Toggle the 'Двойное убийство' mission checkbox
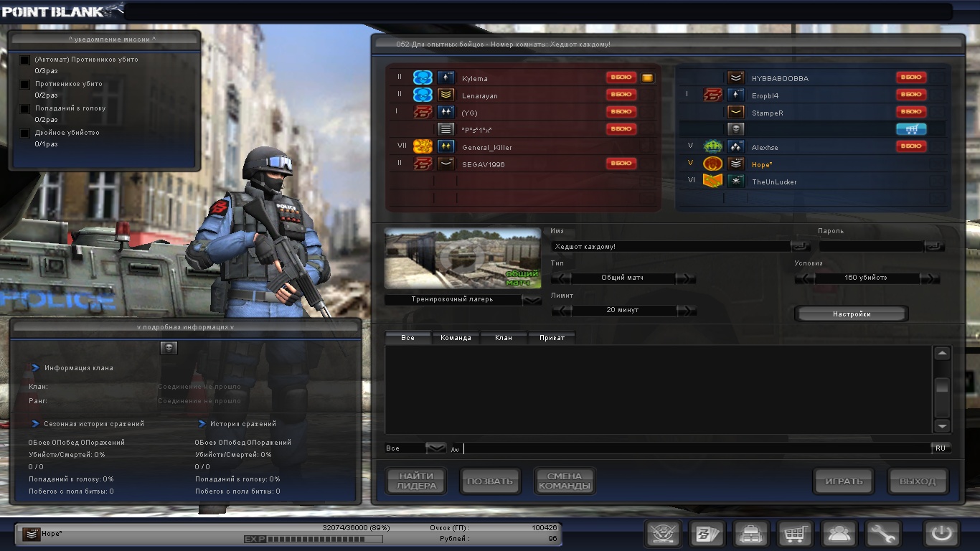980x551 pixels. click(x=25, y=133)
